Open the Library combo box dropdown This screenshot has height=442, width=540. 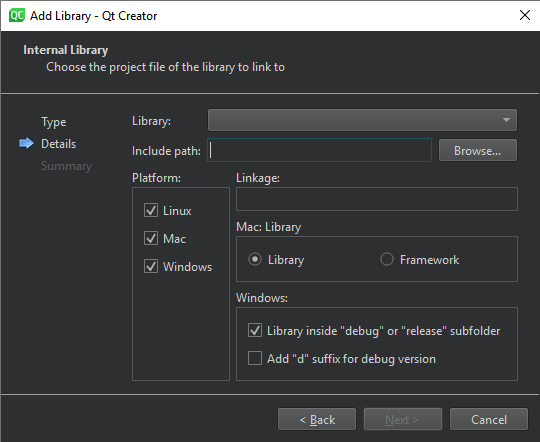tap(362, 120)
